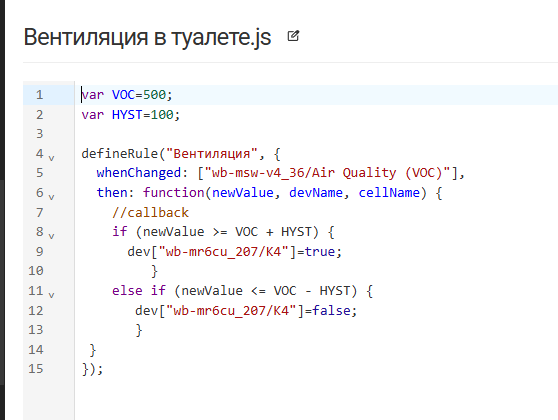Click the cellName function parameter

tap(389, 193)
